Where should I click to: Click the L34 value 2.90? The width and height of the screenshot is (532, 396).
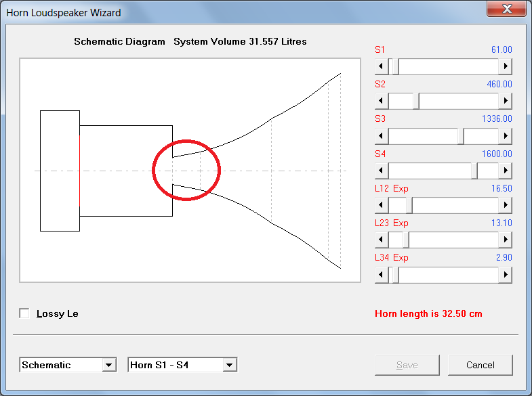(x=504, y=258)
